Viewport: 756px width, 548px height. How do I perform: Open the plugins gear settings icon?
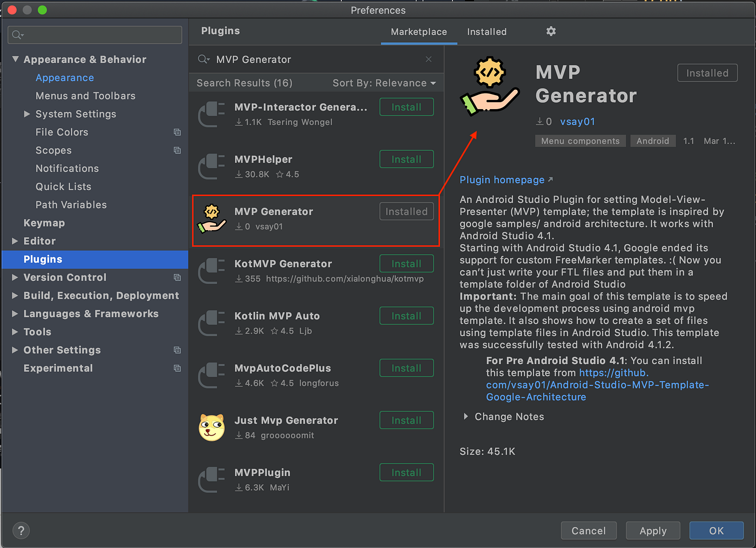pos(551,31)
